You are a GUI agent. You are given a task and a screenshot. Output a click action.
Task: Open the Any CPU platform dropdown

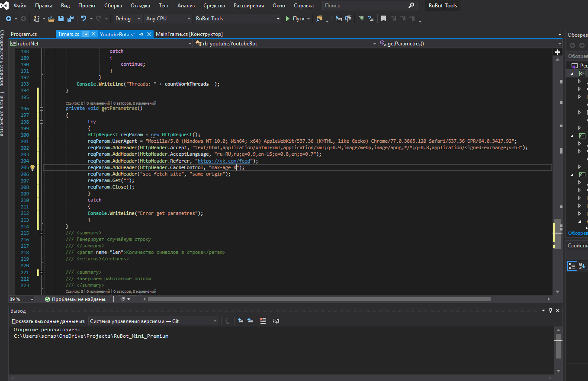pos(168,19)
